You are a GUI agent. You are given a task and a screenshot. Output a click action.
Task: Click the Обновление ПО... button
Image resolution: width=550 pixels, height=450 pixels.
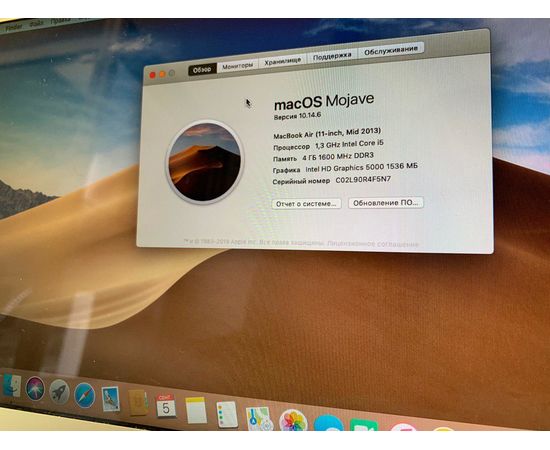click(385, 203)
